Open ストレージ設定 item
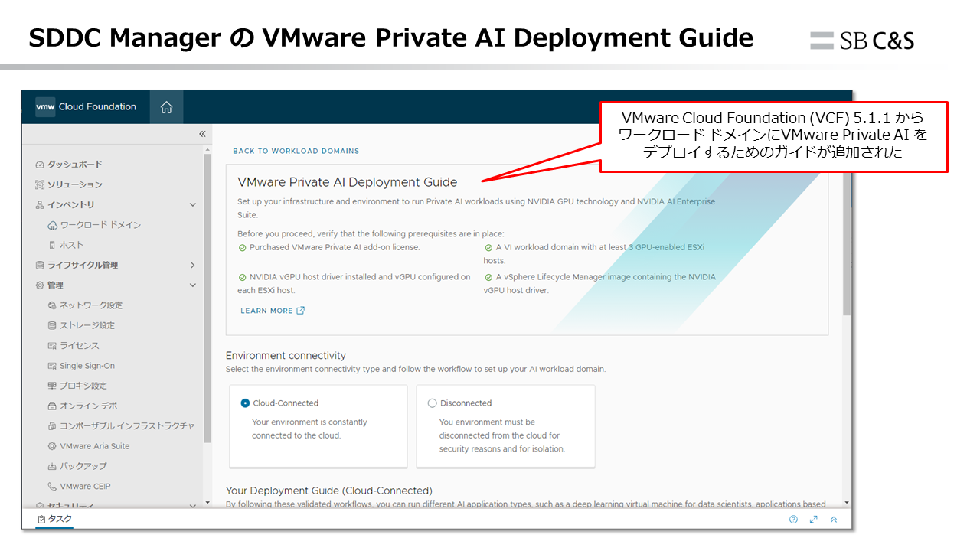 coord(87,325)
